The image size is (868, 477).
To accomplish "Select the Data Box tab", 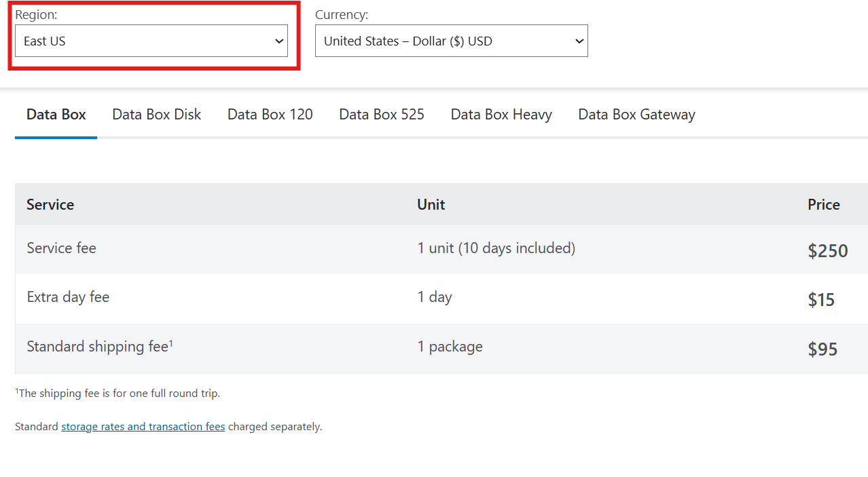I will 56,115.
